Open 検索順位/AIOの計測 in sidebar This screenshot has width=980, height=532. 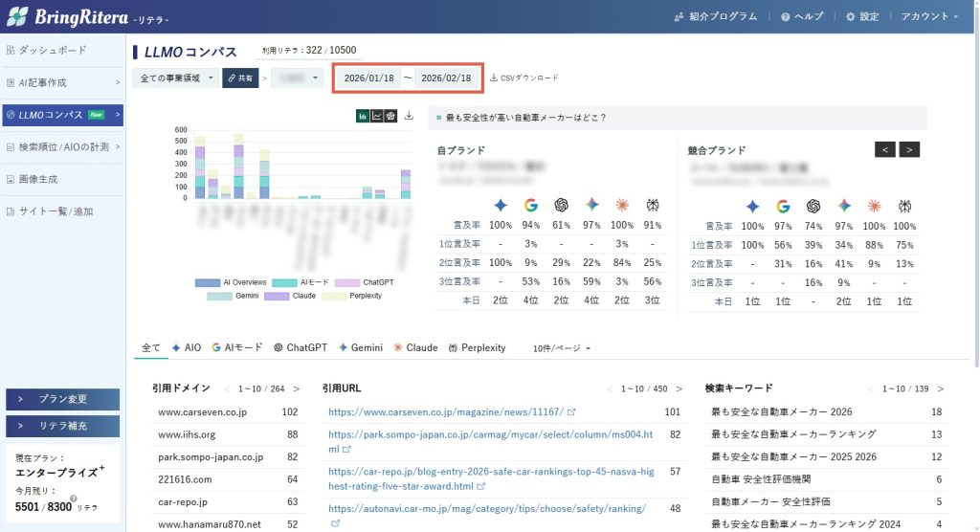[63, 147]
